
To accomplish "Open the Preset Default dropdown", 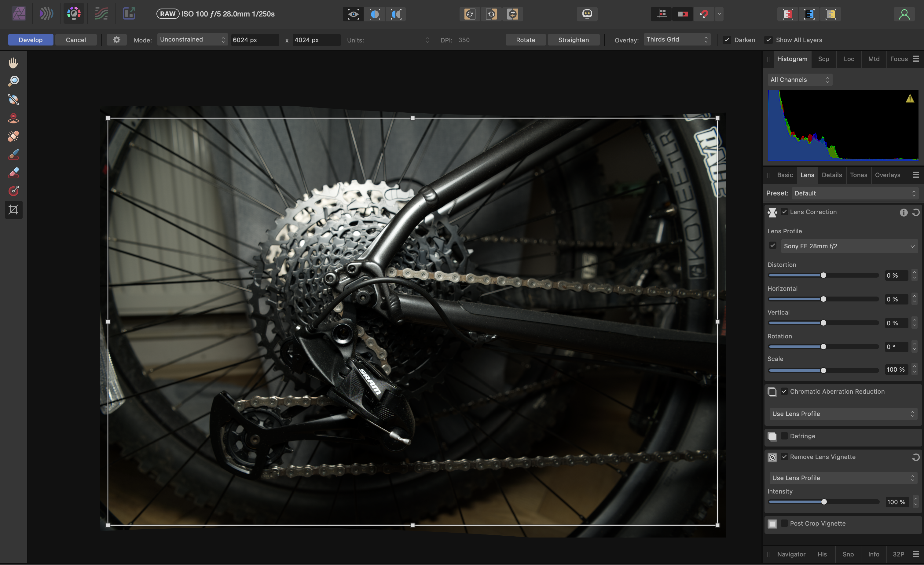I will pyautogui.click(x=855, y=193).
